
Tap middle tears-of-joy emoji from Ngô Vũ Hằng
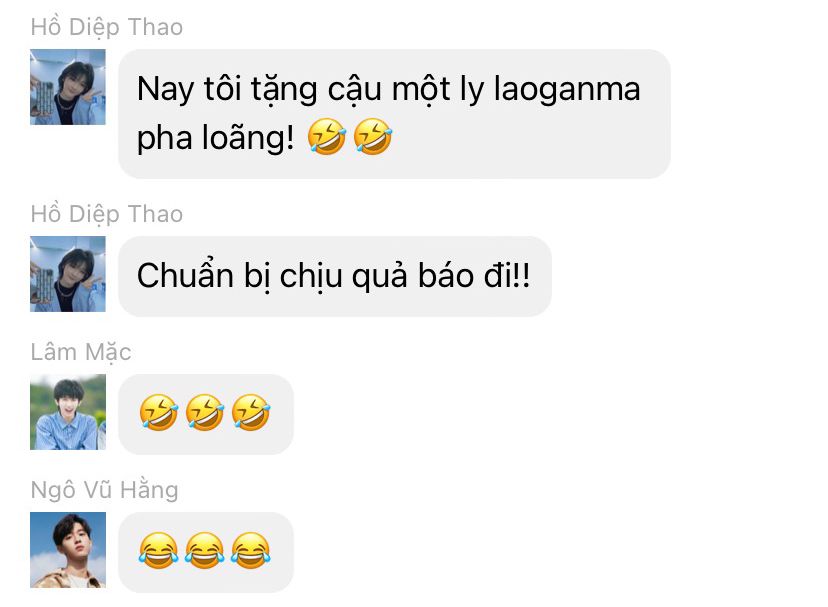(x=205, y=550)
